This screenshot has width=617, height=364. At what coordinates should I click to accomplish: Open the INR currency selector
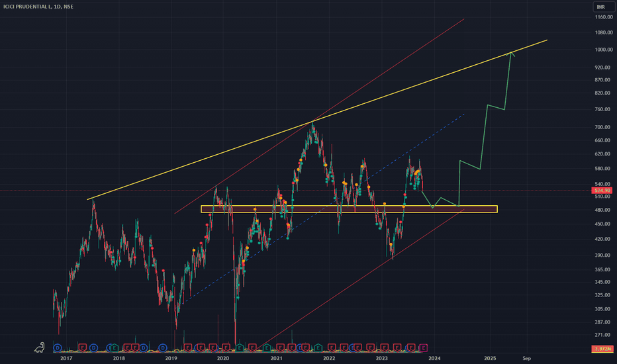point(603,7)
